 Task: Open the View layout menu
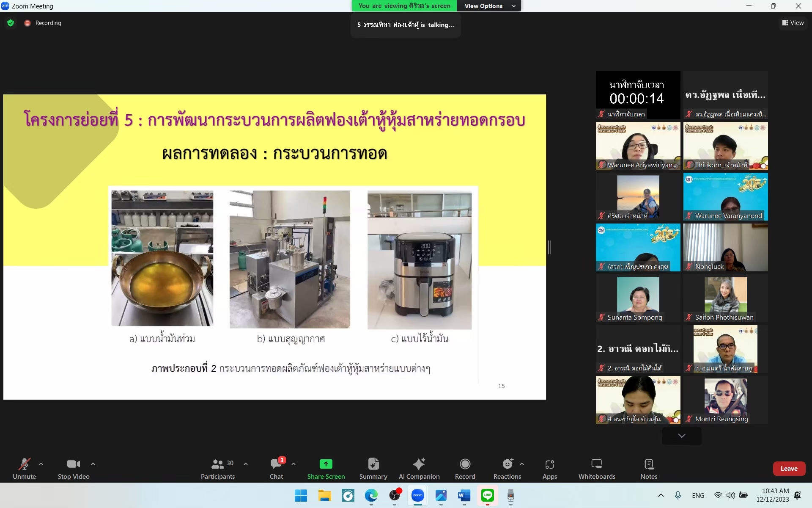(x=793, y=23)
